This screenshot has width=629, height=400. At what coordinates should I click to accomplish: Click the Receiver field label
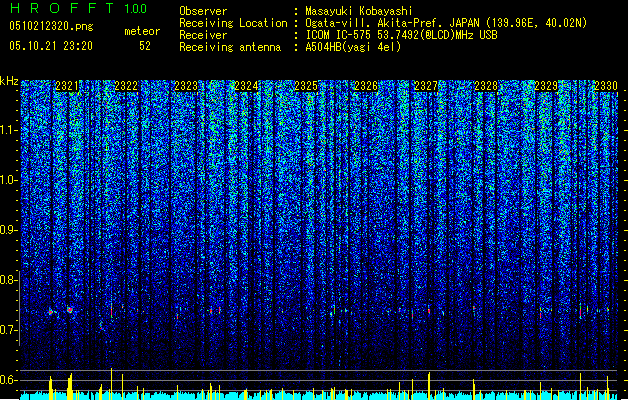(203, 35)
